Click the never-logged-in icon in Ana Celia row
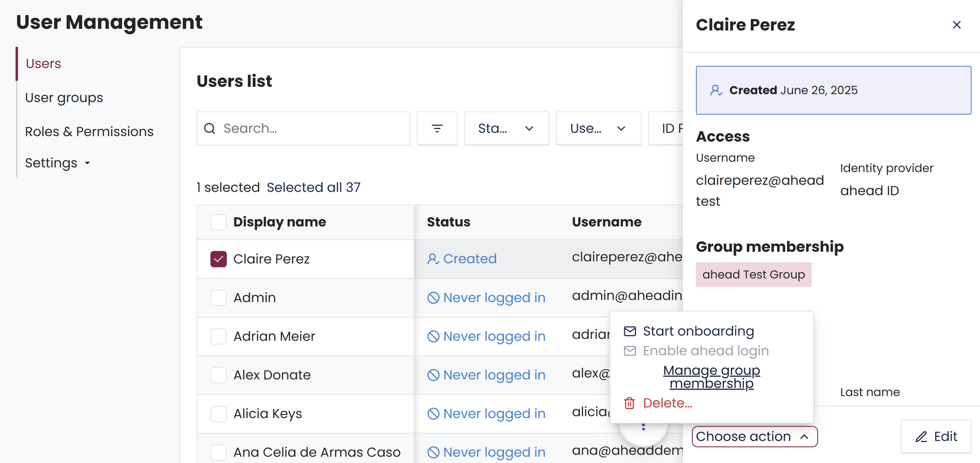Screen dimensions: 980x463 click(433, 452)
